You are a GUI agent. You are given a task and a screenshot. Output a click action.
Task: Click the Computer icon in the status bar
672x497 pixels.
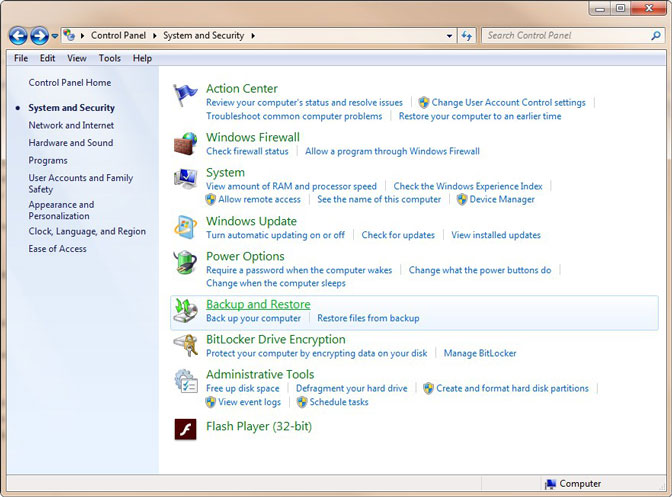(550, 484)
